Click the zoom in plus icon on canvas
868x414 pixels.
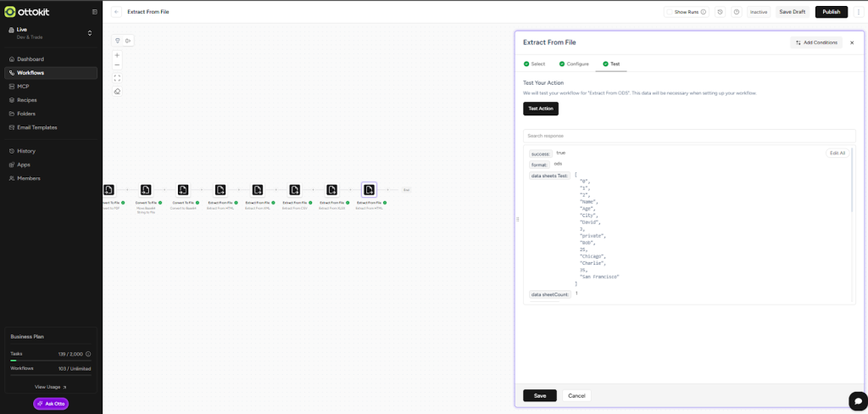(x=117, y=55)
